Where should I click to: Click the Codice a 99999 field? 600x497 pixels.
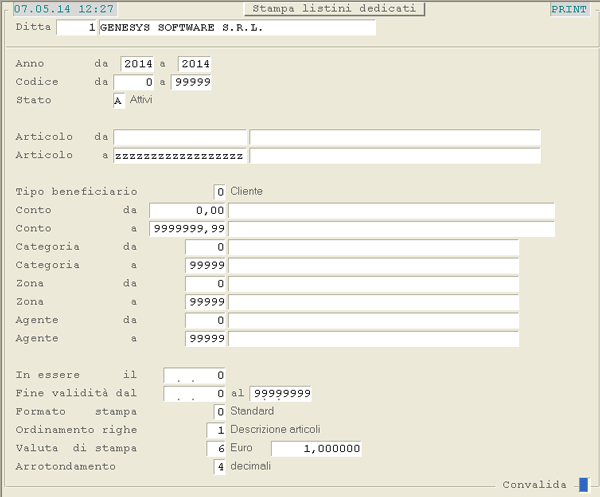pos(191,82)
